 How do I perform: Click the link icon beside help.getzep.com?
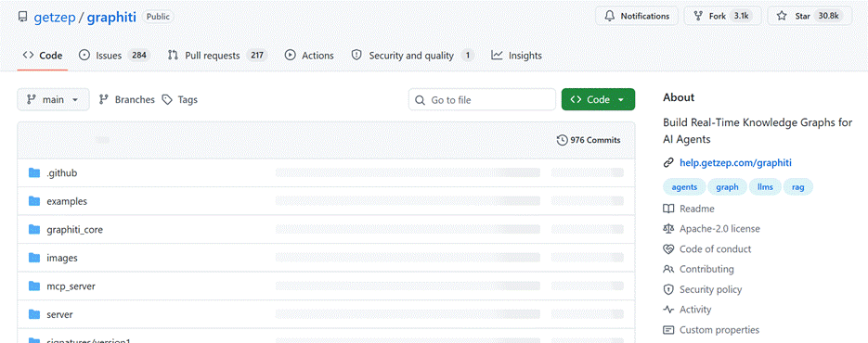668,162
